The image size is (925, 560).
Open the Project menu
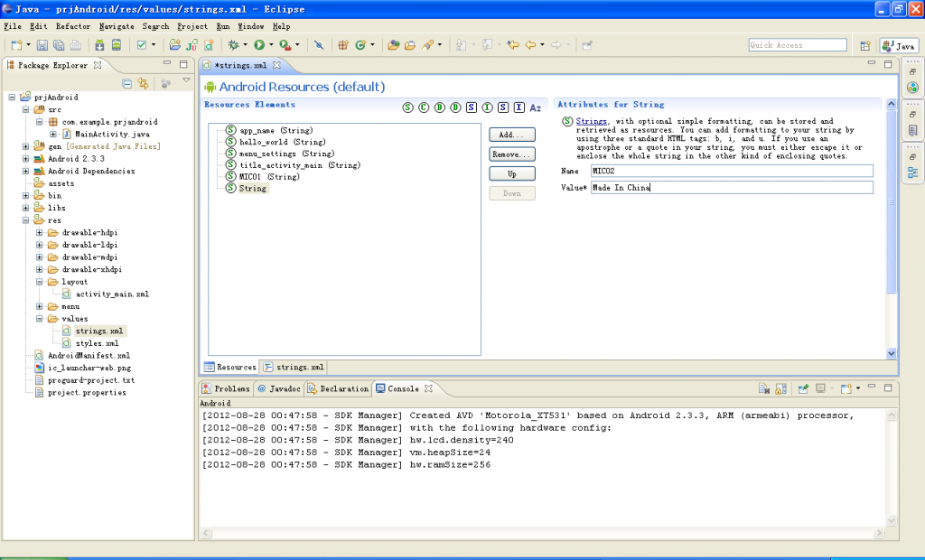pos(192,26)
